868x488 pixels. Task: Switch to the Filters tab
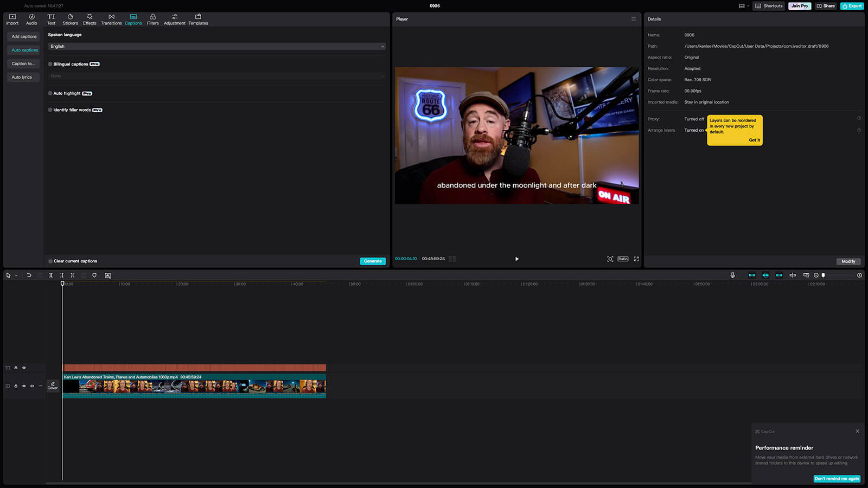(153, 19)
